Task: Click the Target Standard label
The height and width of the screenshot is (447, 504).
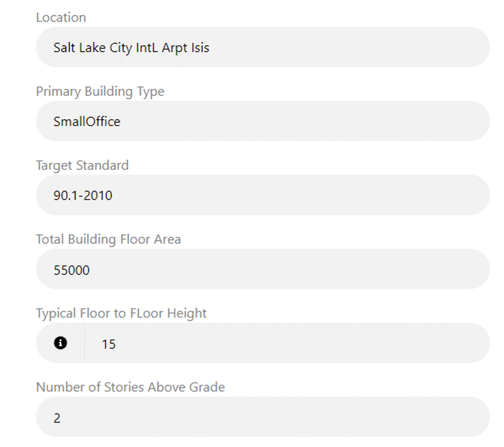Action: click(x=82, y=165)
